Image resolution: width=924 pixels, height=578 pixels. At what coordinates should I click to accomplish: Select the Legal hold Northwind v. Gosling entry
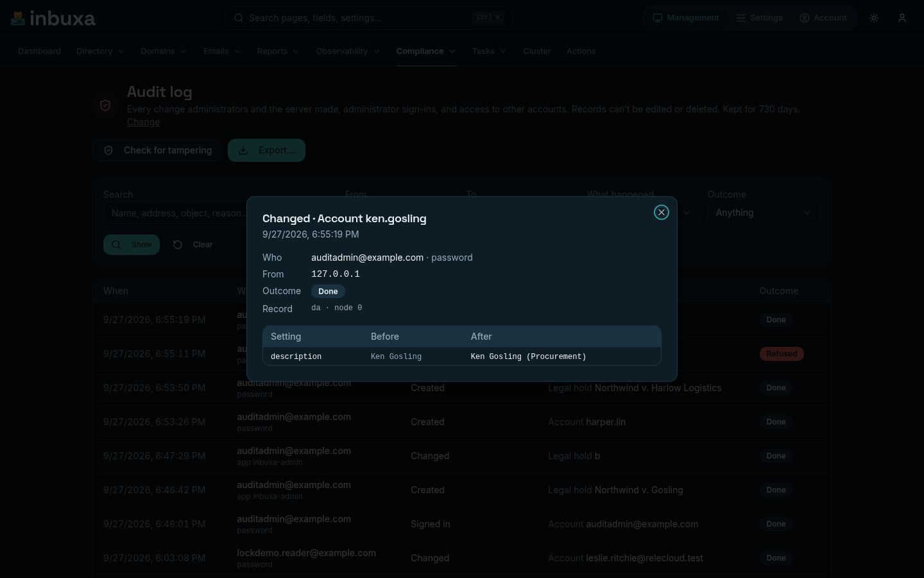(615, 490)
